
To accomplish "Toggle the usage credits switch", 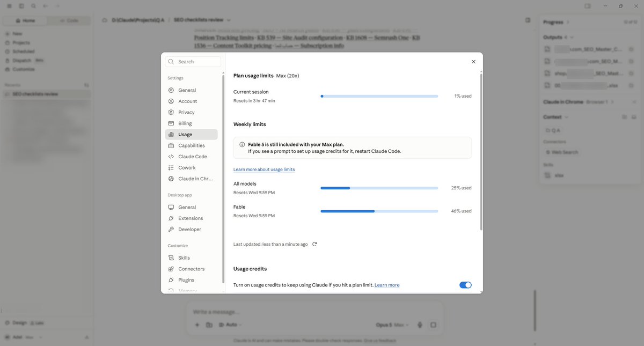I will 465,285.
